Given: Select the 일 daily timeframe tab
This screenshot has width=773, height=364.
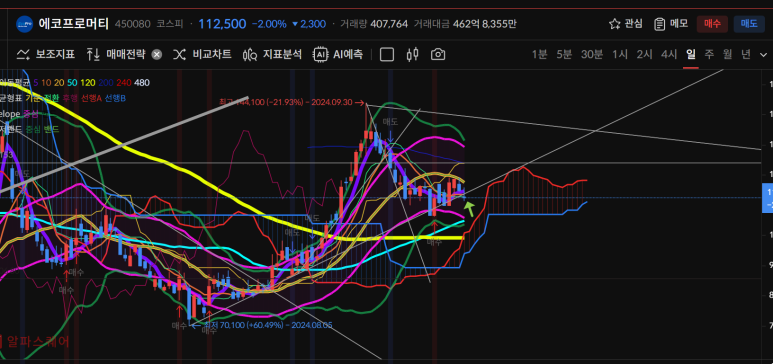Looking at the screenshot, I should [691, 54].
